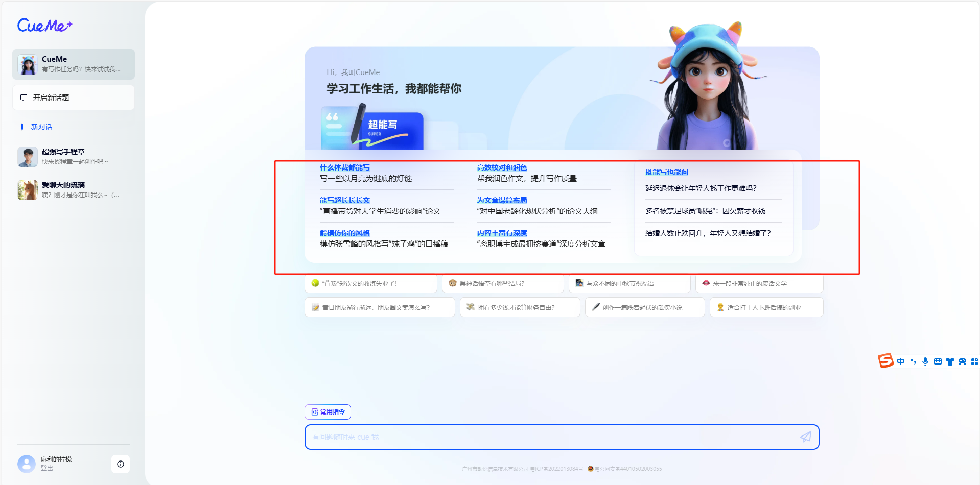Viewport: 980px width, 485px height.
Task: Click the 什么体裁都能写 heading
Action: 345,167
